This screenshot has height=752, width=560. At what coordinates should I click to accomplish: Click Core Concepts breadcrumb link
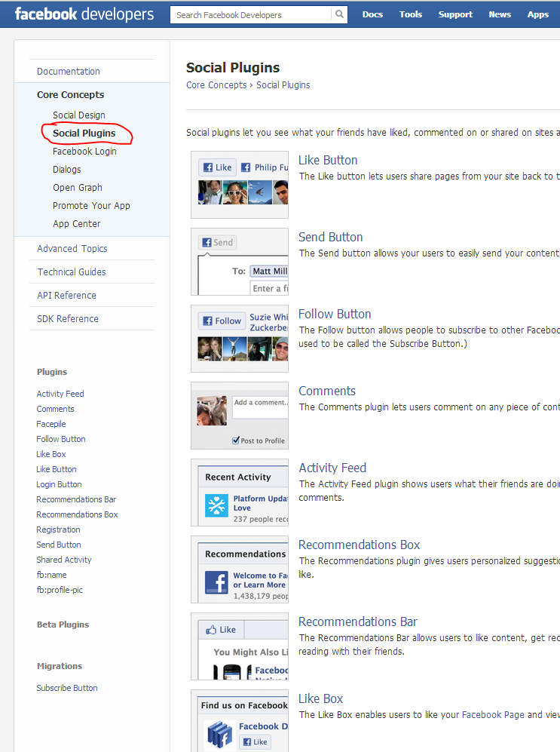(x=216, y=85)
